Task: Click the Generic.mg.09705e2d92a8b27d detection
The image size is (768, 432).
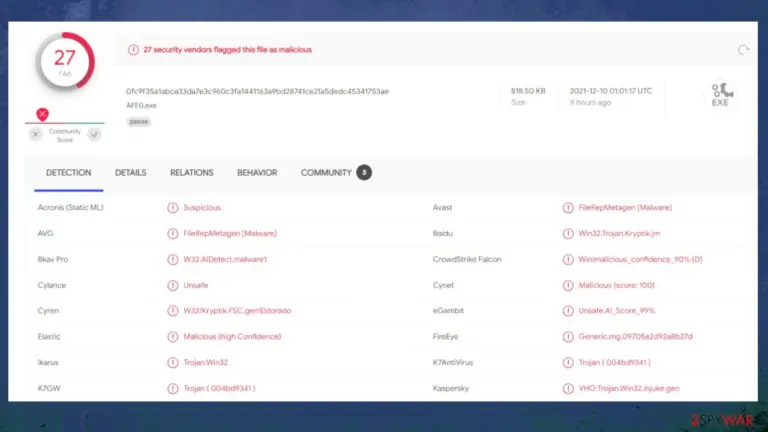Action: click(635, 337)
